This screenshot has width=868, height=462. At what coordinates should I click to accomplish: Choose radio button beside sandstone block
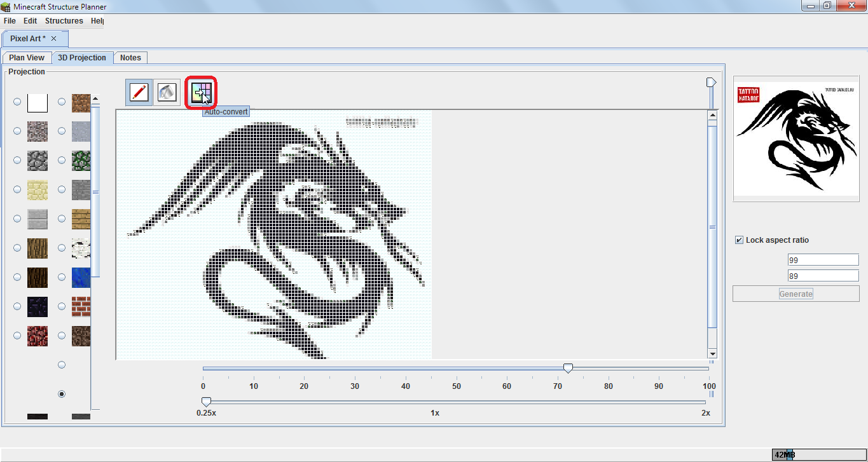point(17,189)
